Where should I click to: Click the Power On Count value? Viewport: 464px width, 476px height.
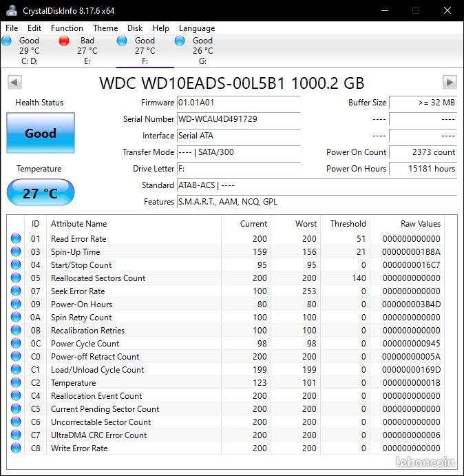tap(423, 152)
